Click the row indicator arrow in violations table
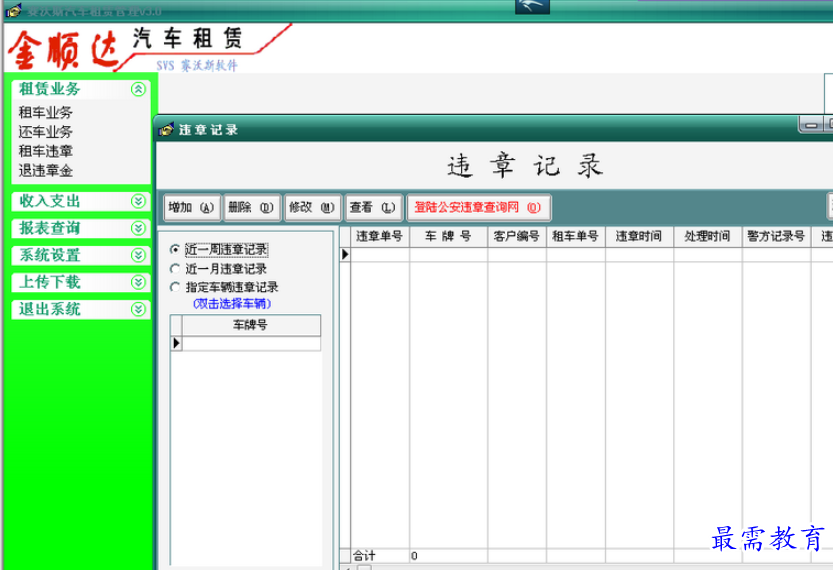This screenshot has width=833, height=570. pyautogui.click(x=345, y=254)
